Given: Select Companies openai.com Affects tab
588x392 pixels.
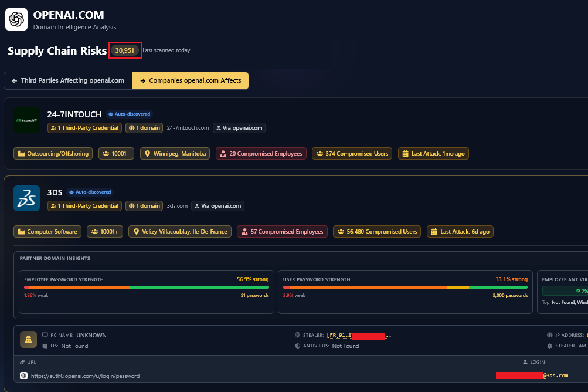Looking at the screenshot, I should 191,81.
